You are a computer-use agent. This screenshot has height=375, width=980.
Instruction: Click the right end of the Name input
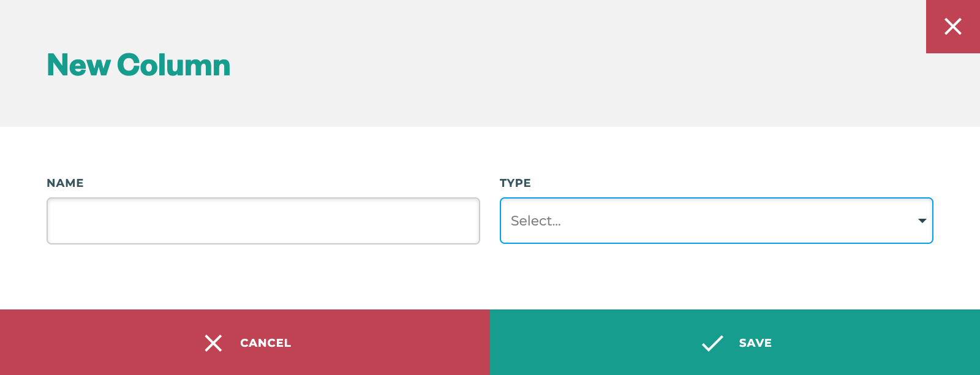click(469, 221)
